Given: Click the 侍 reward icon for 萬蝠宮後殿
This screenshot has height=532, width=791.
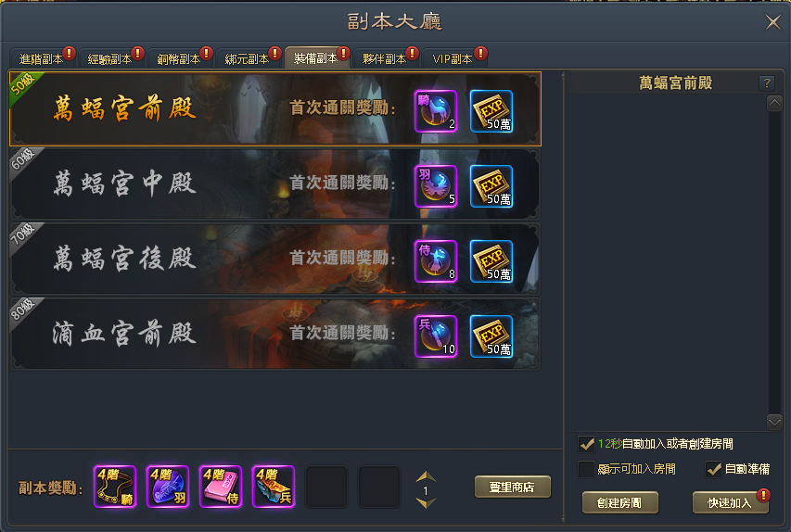Looking at the screenshot, I should pyautogui.click(x=436, y=261).
